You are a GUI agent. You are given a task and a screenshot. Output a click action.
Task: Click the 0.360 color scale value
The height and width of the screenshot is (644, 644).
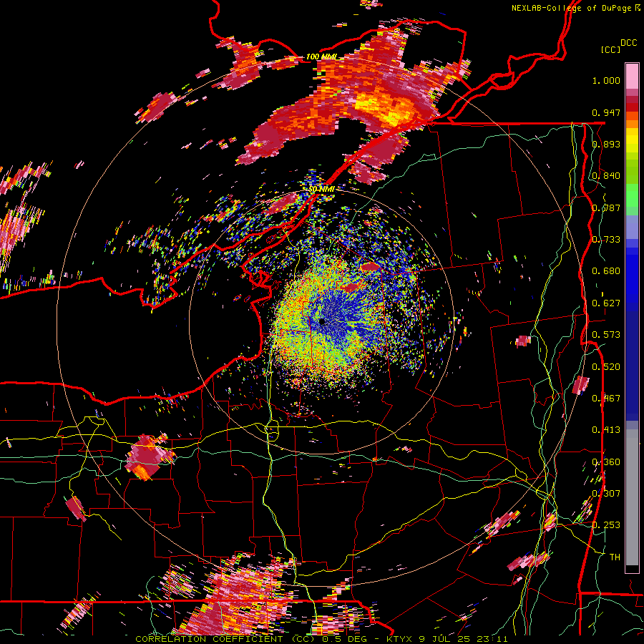606,462
